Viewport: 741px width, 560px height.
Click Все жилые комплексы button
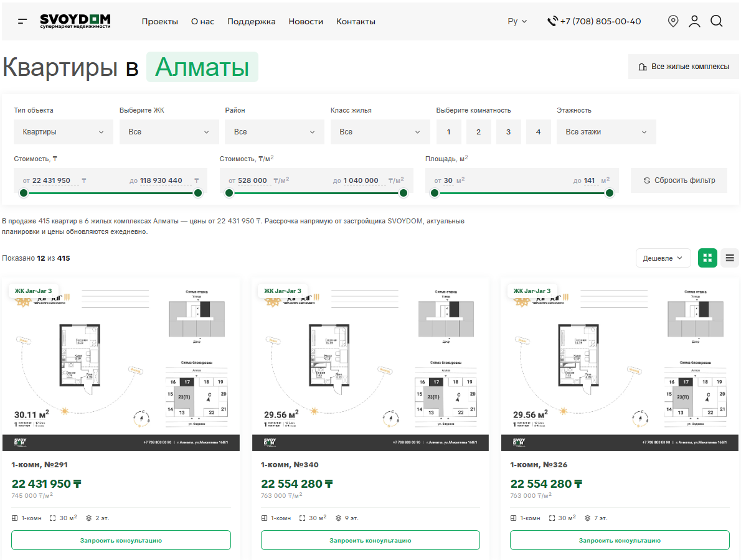click(x=683, y=67)
